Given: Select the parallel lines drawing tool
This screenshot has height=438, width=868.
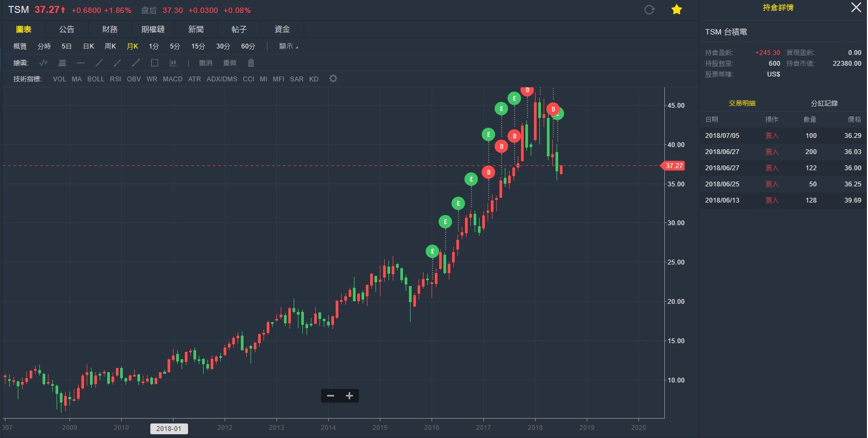Looking at the screenshot, I should [x=62, y=63].
